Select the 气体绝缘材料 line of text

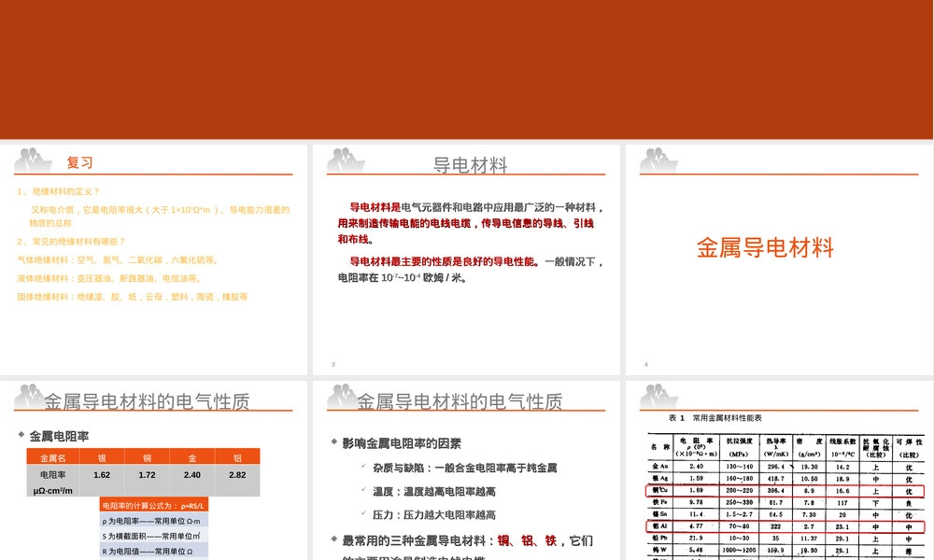[120, 260]
